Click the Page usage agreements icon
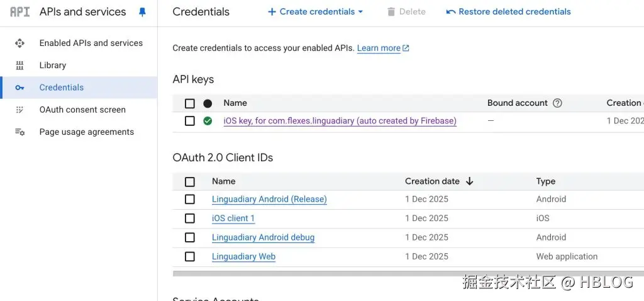 [x=19, y=132]
